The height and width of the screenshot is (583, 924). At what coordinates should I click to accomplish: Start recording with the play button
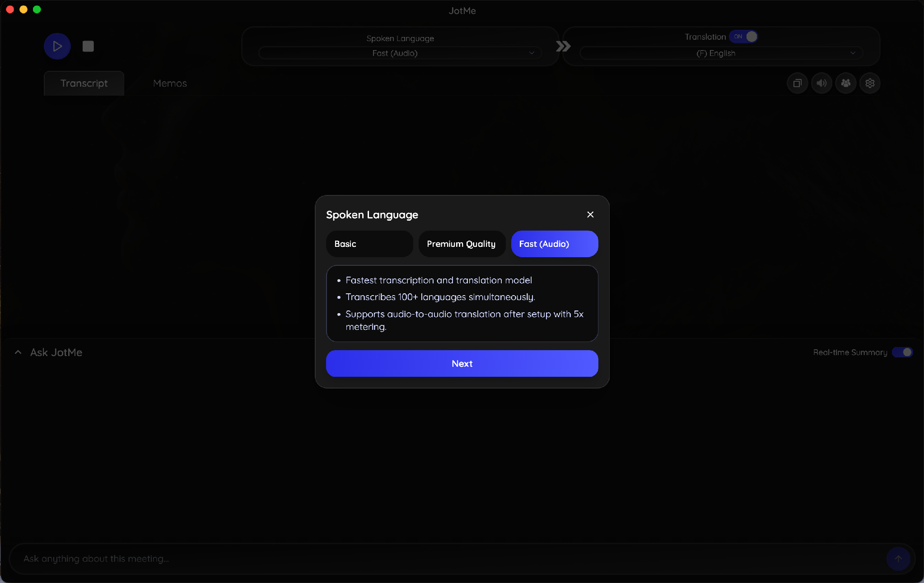pyautogui.click(x=57, y=46)
